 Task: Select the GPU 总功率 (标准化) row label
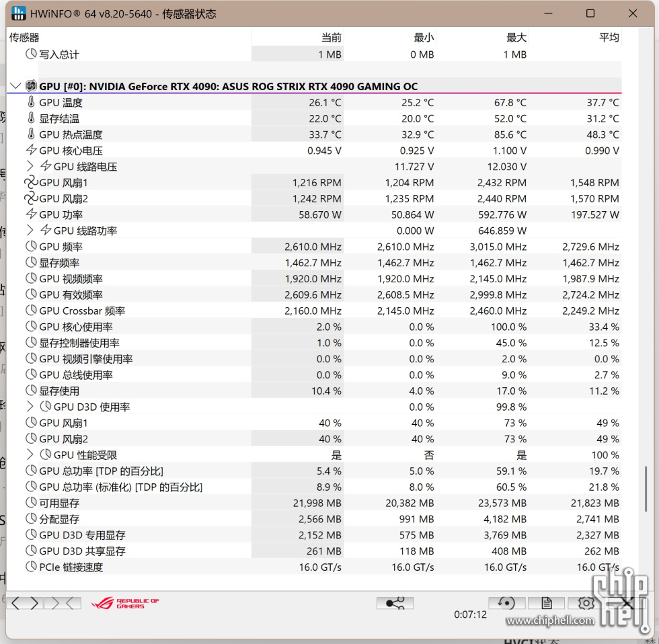(x=120, y=487)
